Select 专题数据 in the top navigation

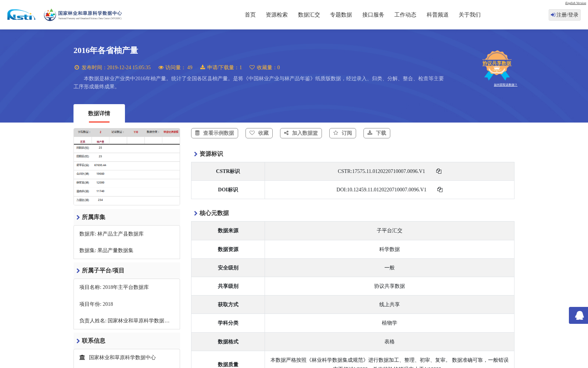coord(341,15)
